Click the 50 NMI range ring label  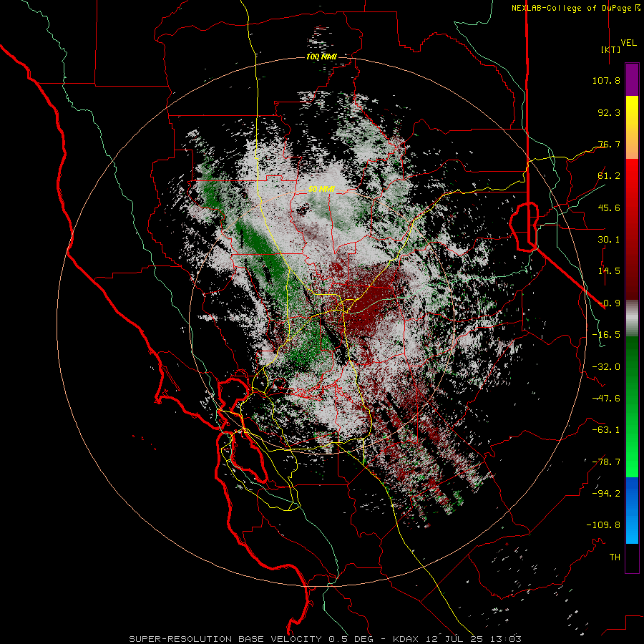[321, 190]
